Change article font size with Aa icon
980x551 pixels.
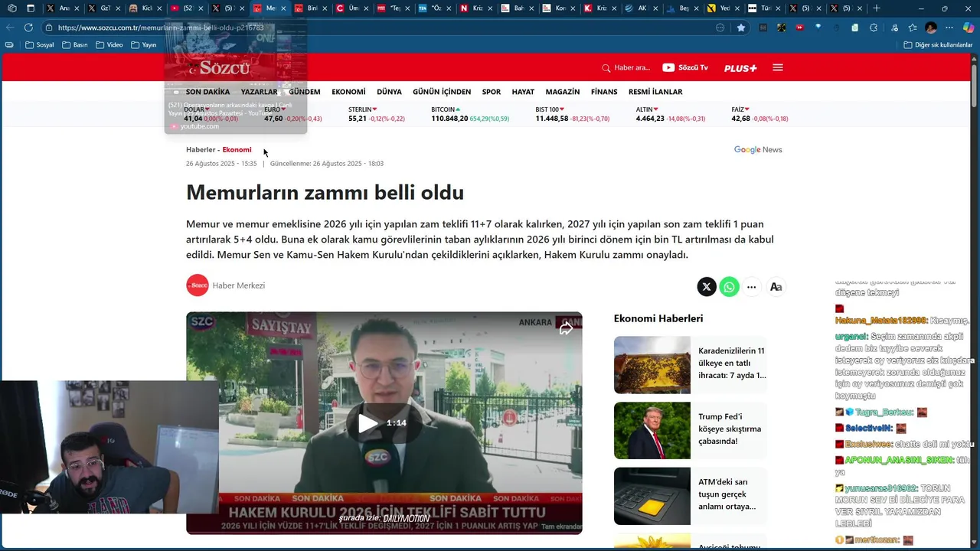point(776,287)
